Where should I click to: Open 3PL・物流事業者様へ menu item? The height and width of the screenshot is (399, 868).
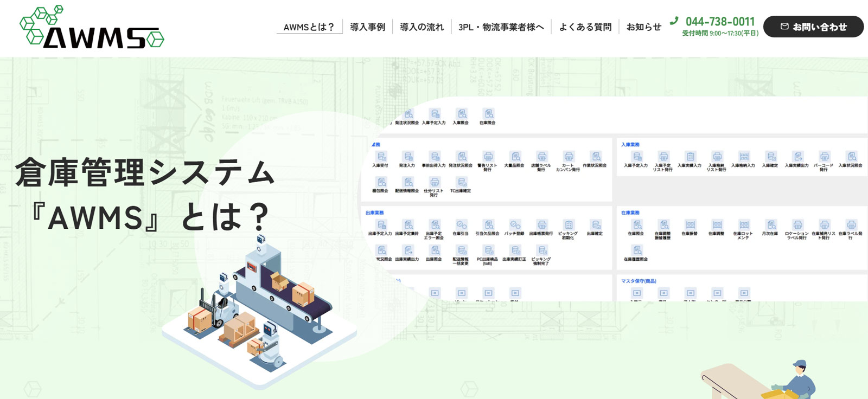(x=501, y=27)
